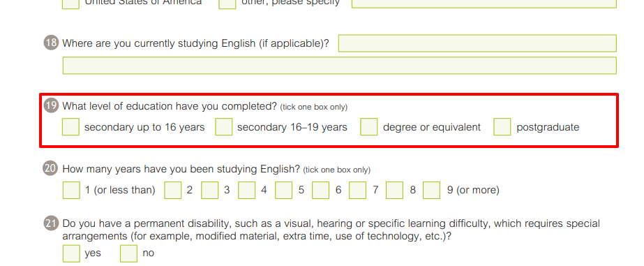This screenshot has height=266, width=644.
Task: Tick the 'secondary 16–19 years' checkbox
Action: (224, 126)
